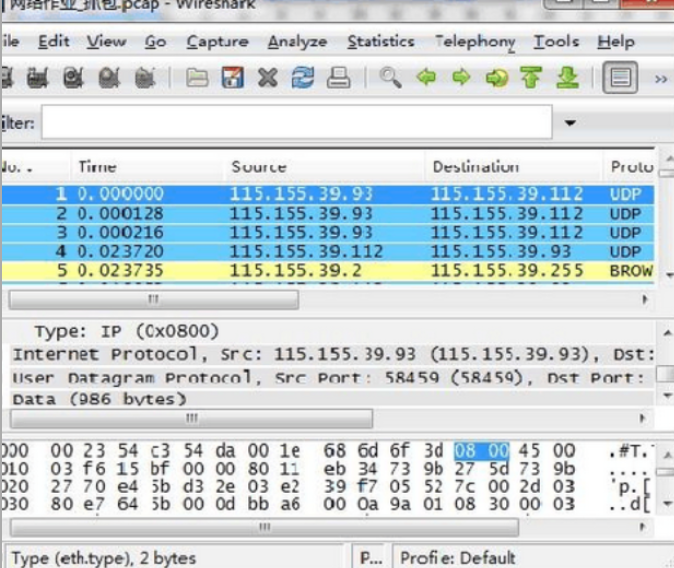
Task: Click the open capture file folder icon
Action: pos(197,78)
